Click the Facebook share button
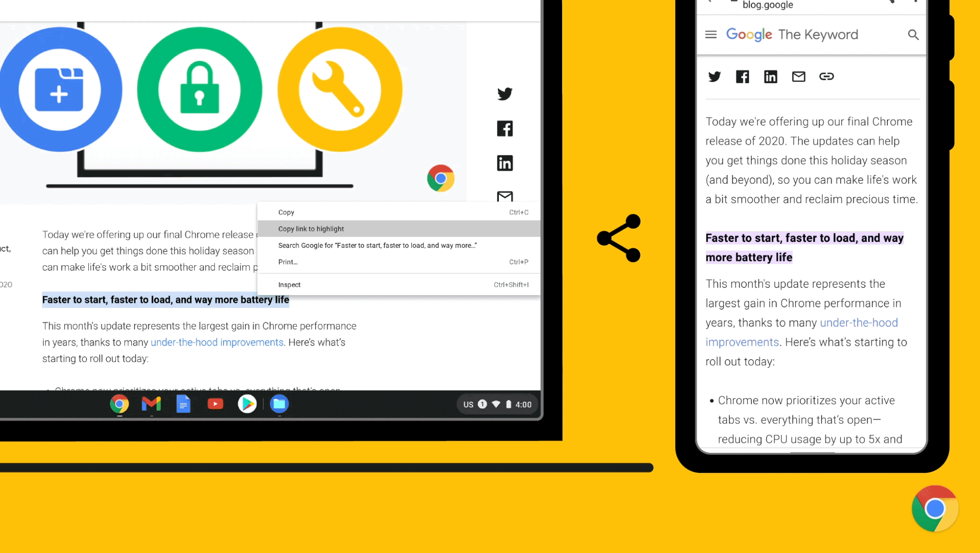 click(504, 128)
